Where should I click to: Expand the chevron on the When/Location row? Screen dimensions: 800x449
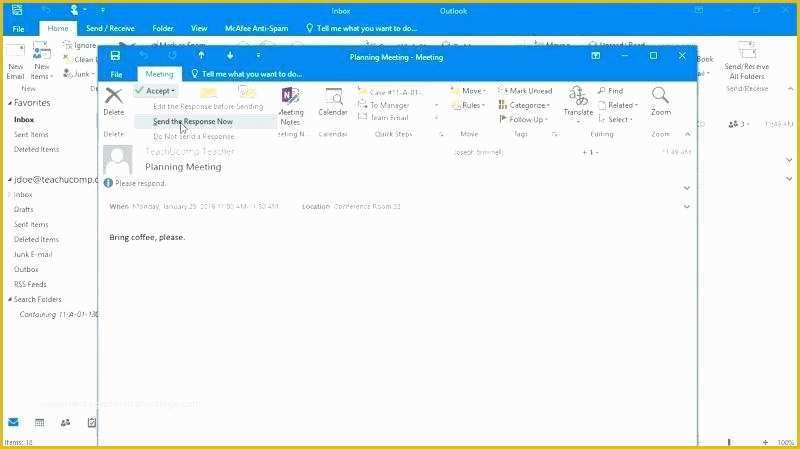click(687, 207)
